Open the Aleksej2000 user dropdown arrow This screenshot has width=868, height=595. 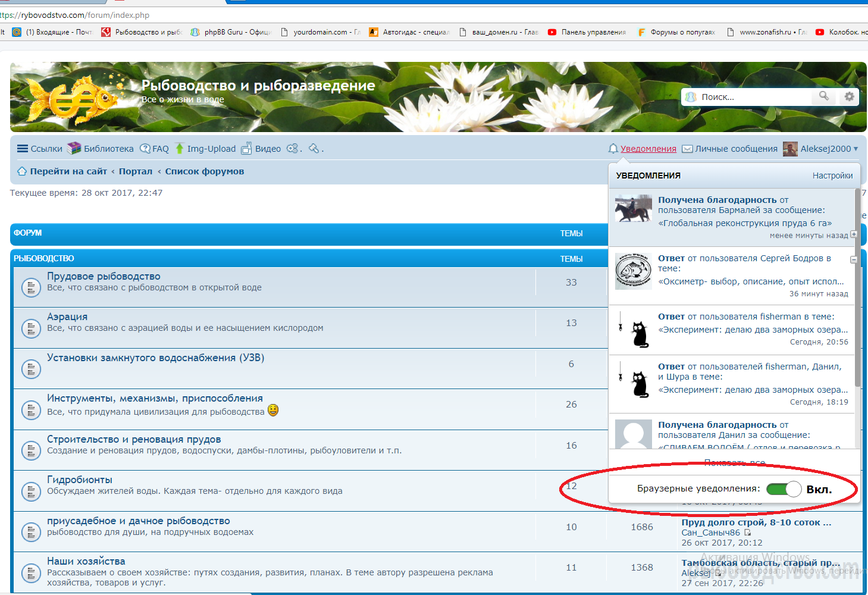(856, 149)
